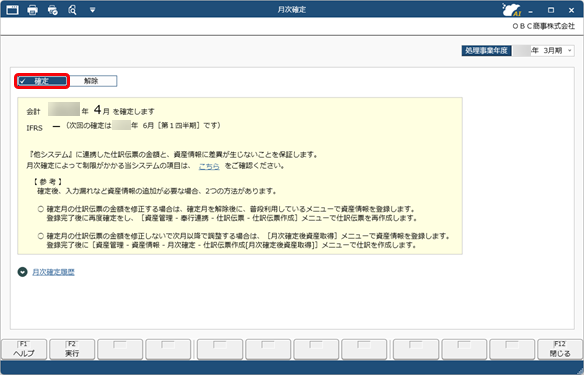Open the AI assistant cloud icon
584x375 pixels.
coord(512,10)
